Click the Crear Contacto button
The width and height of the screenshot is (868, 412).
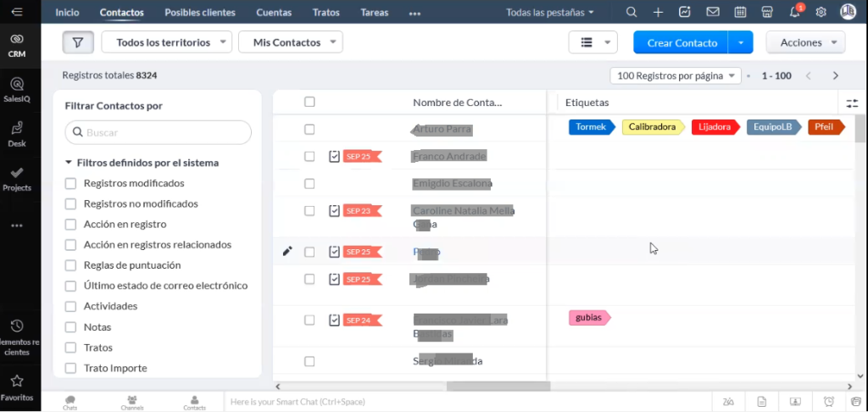[x=682, y=42]
